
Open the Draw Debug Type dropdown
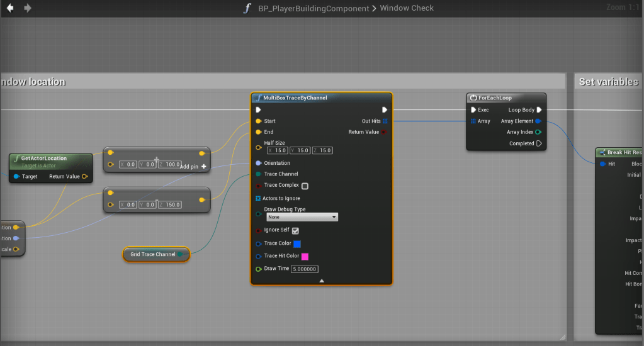[302, 217]
